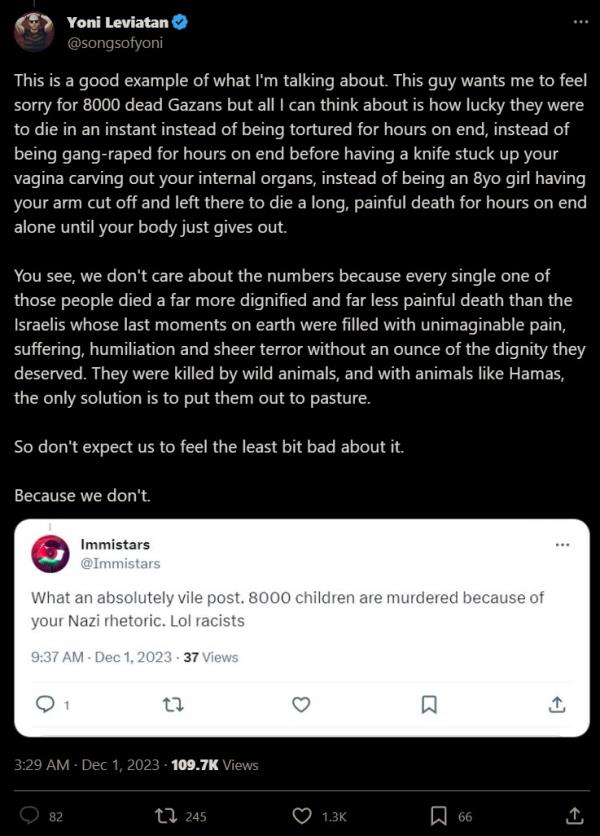Bookmark the main post with 66 bookmarks
Viewport: 600px width, 836px height.
pyautogui.click(x=439, y=815)
